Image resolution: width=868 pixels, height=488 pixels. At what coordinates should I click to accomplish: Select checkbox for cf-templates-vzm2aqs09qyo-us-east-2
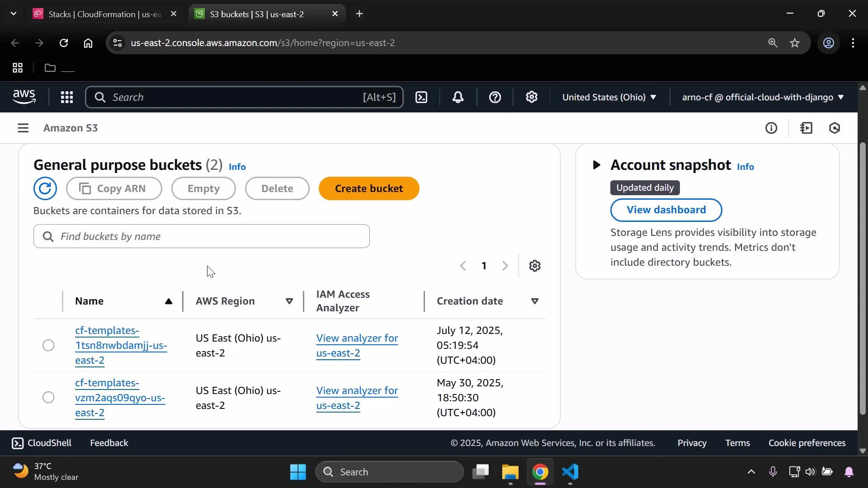[x=47, y=398]
